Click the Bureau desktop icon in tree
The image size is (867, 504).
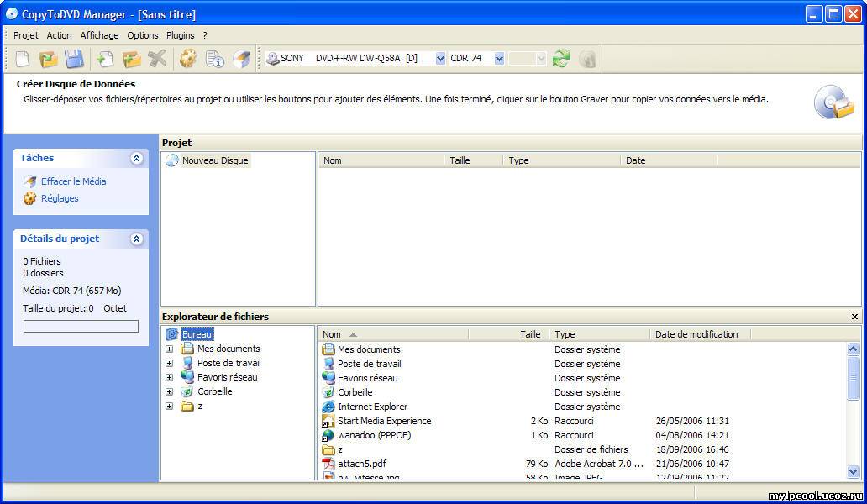pos(172,334)
